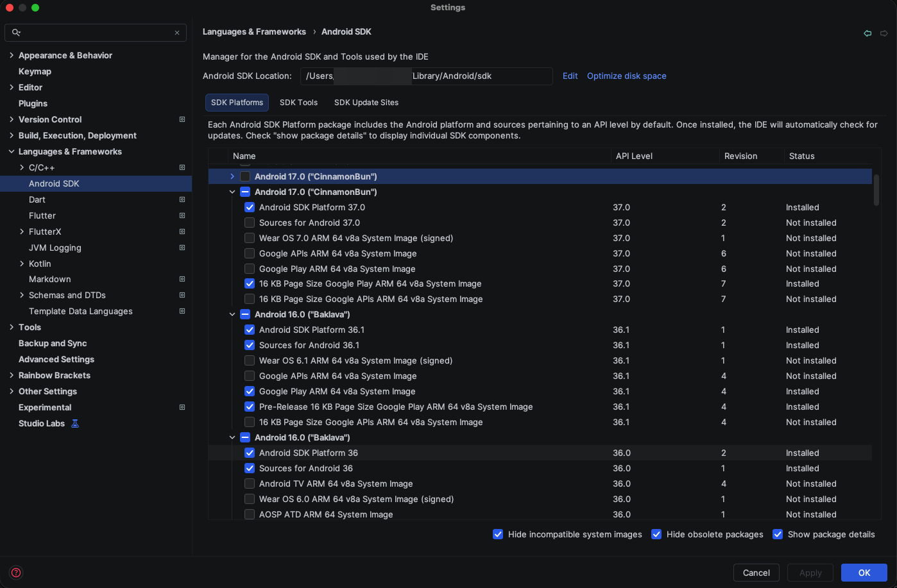Expand the Editor settings section

point(12,87)
